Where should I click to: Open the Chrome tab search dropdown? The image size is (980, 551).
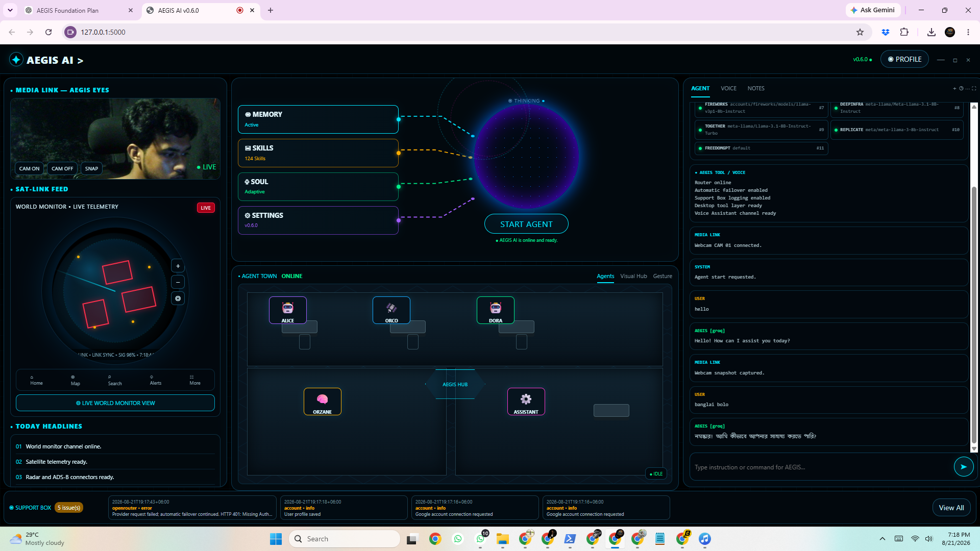point(10,10)
